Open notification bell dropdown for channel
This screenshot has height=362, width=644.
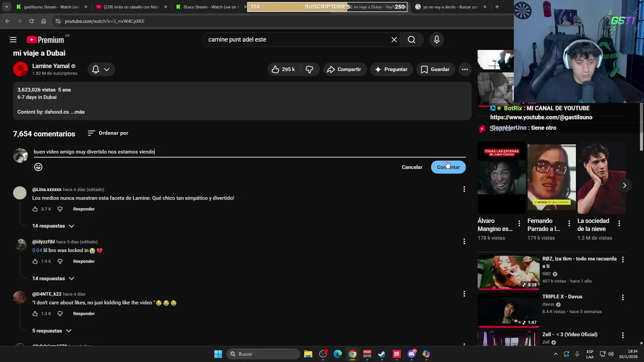[101, 69]
